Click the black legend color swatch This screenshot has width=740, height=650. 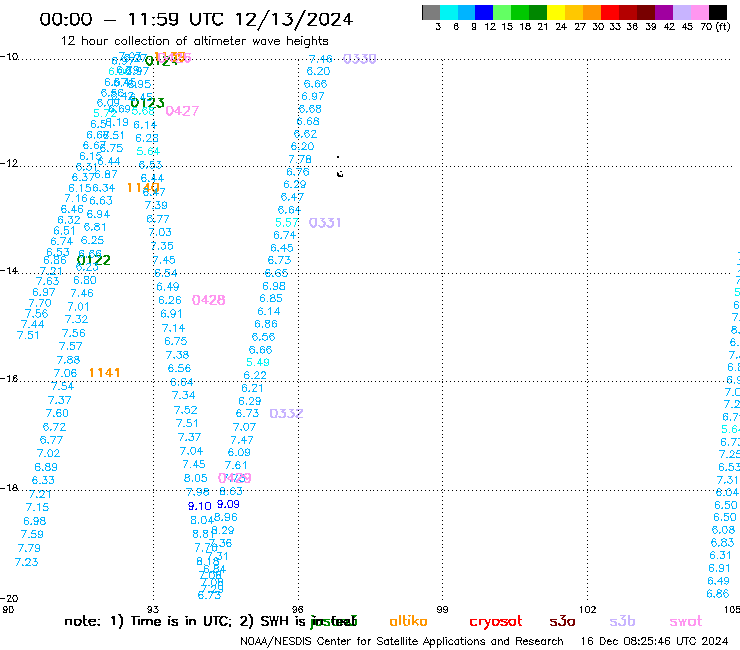718,12
